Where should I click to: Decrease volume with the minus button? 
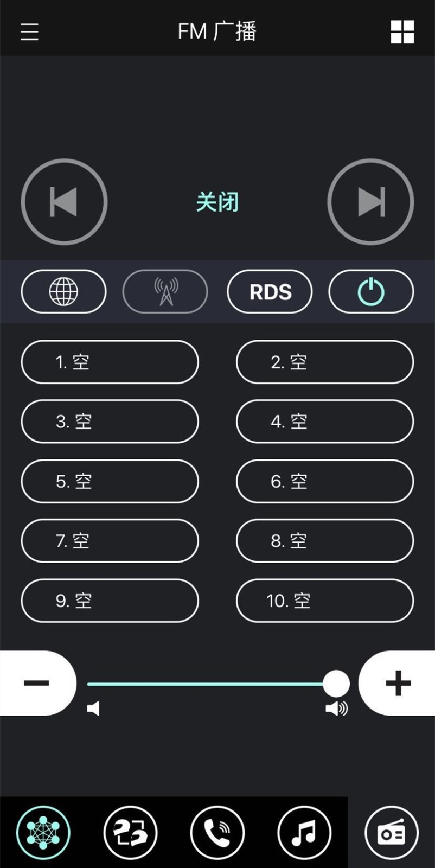pyautogui.click(x=37, y=683)
